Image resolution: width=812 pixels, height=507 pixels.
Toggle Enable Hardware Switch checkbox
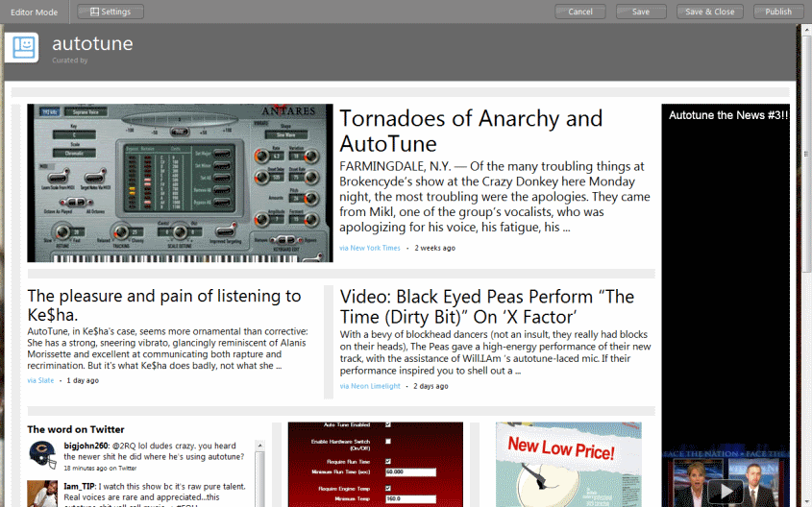(x=388, y=442)
